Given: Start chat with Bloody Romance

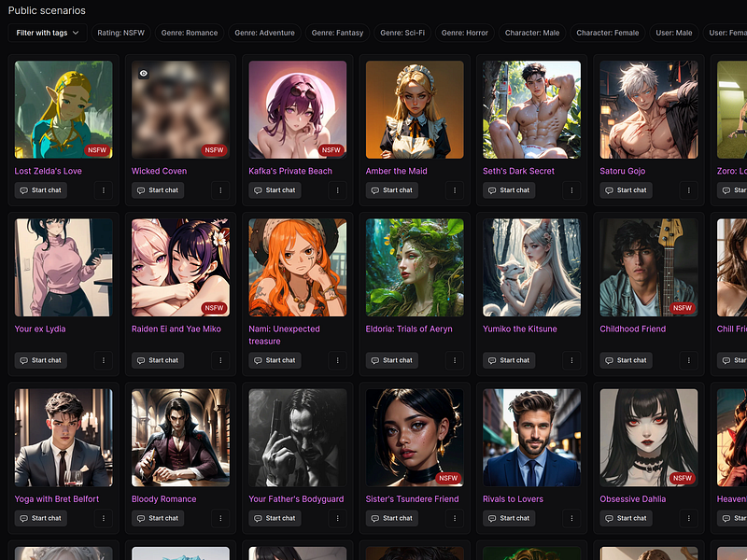Looking at the screenshot, I should click(x=158, y=518).
